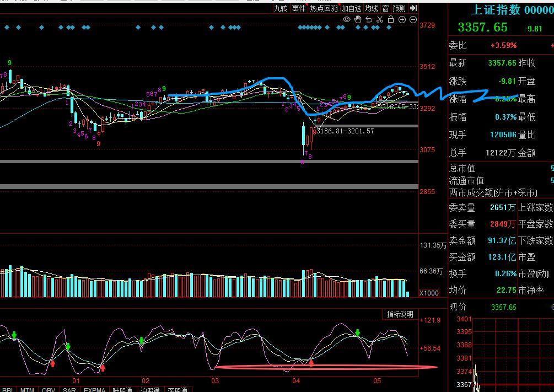Click the 3075 price axis label
Image resolution: width=554 pixels, height=392 pixels.
coord(427,149)
